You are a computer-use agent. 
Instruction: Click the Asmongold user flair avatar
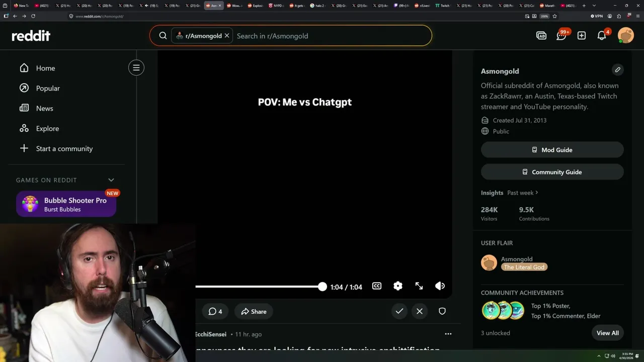(x=489, y=263)
